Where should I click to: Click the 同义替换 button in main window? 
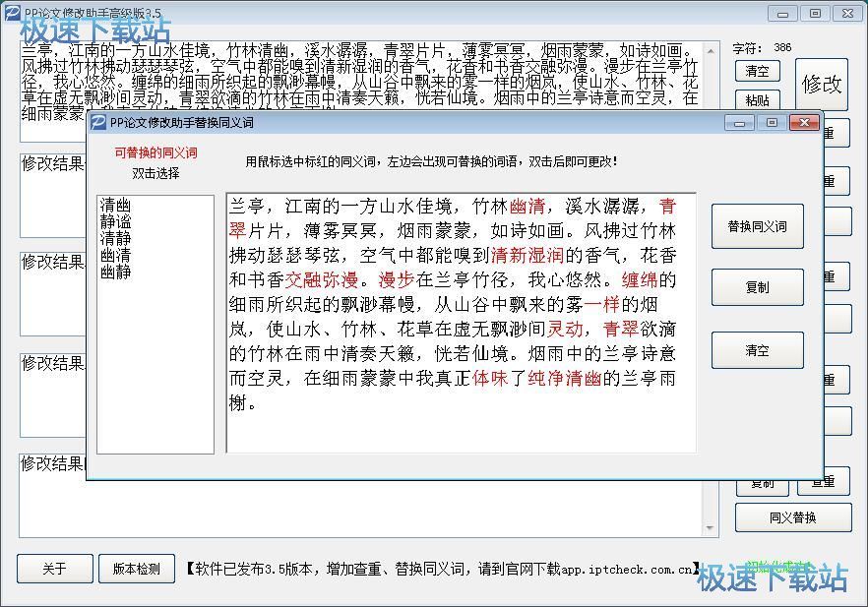(793, 517)
